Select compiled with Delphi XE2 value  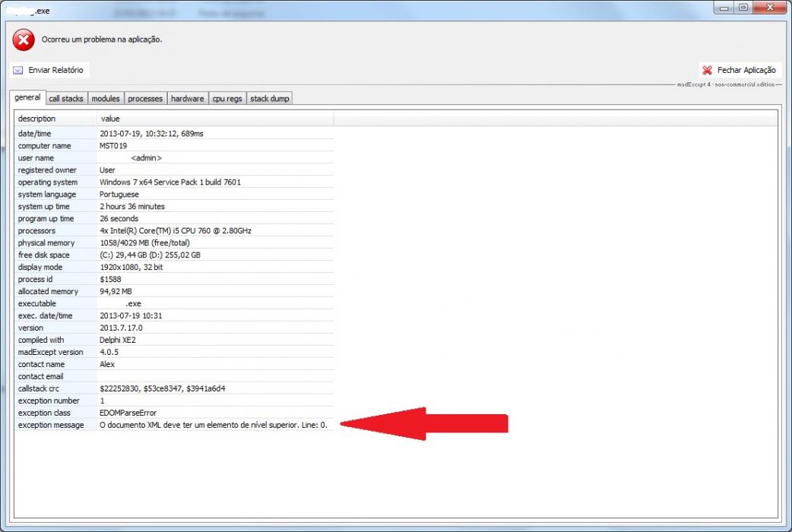(x=118, y=340)
